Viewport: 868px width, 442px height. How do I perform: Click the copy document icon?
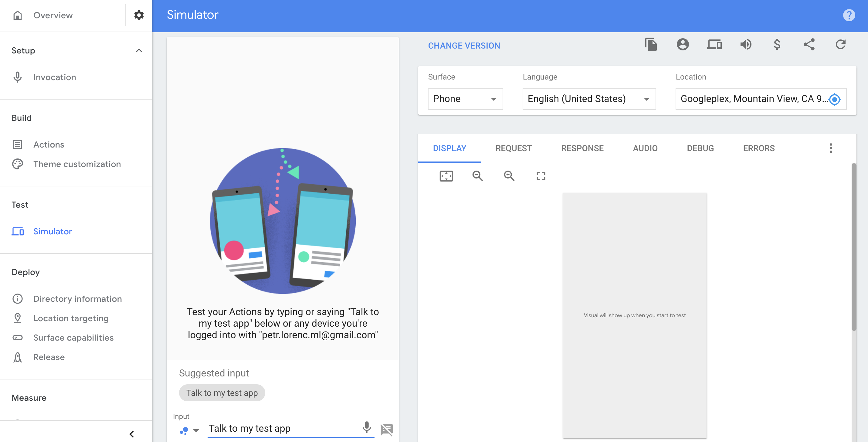(x=651, y=45)
